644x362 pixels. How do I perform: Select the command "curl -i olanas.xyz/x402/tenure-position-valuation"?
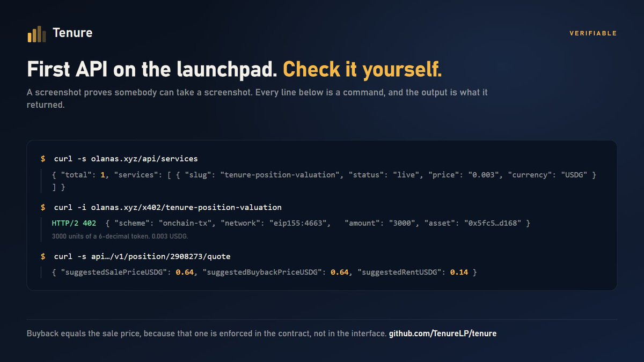(x=168, y=207)
